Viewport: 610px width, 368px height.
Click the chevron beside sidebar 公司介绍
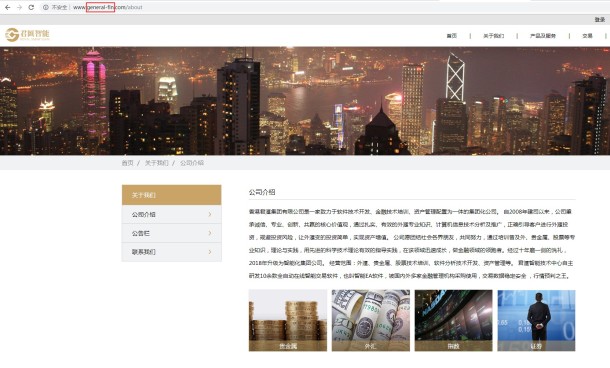click(x=210, y=214)
